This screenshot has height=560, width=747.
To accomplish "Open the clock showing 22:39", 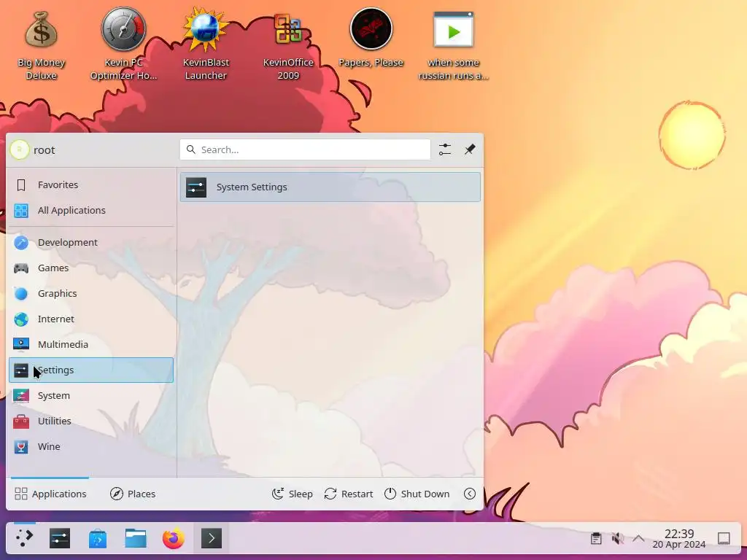I will [x=679, y=539].
